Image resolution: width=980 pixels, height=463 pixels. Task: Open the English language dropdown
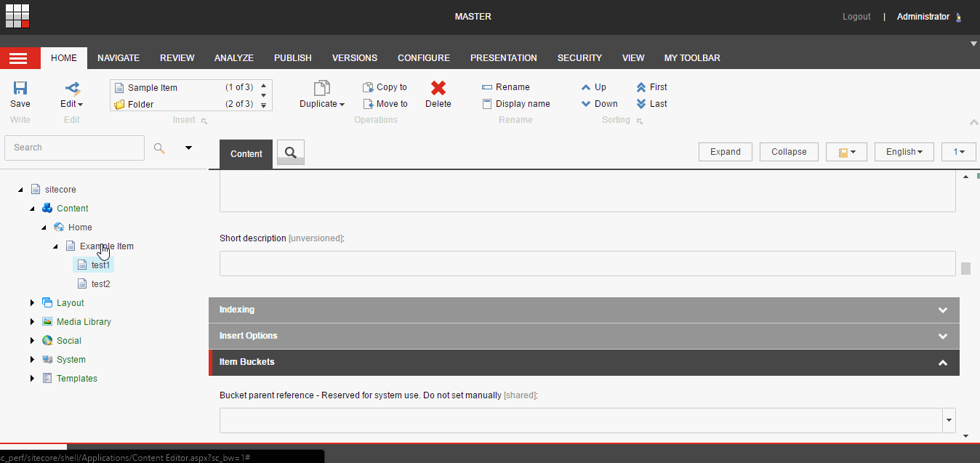pos(903,151)
